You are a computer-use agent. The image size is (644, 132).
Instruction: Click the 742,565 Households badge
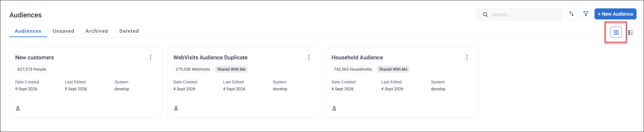[353, 69]
